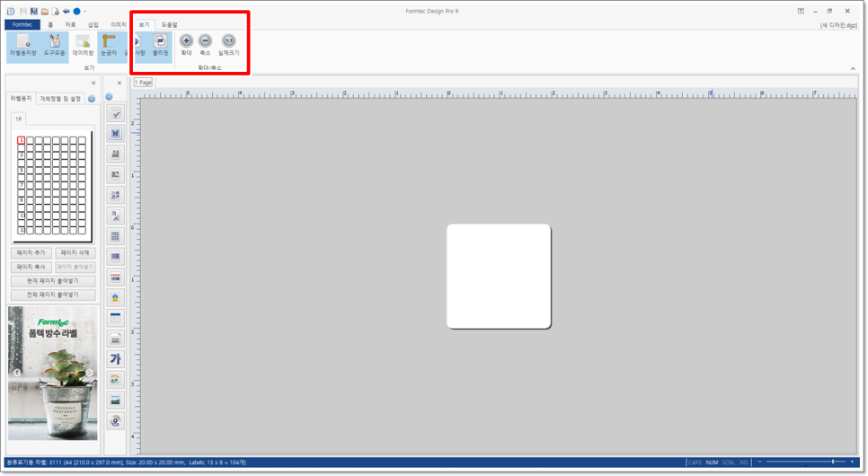Screen dimensions: 868x476
Task: Select label cell 1 in the sheet grid
Action: tap(21, 140)
